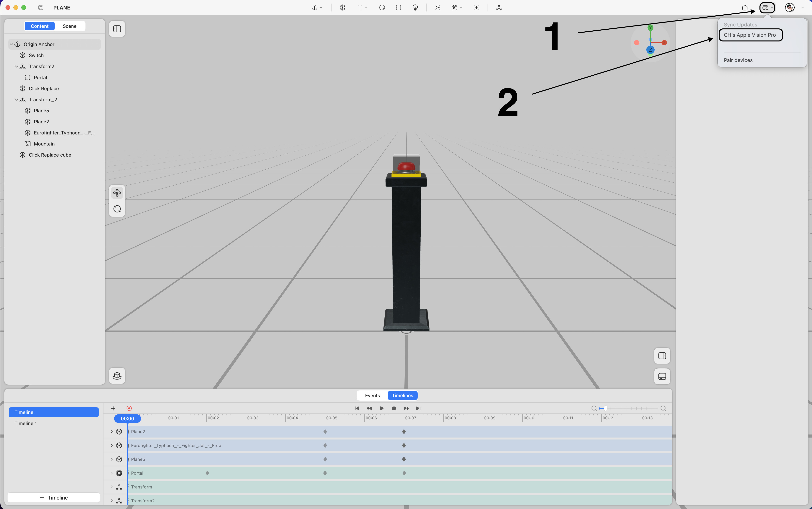Select Pair devices in dropdown

coord(738,60)
